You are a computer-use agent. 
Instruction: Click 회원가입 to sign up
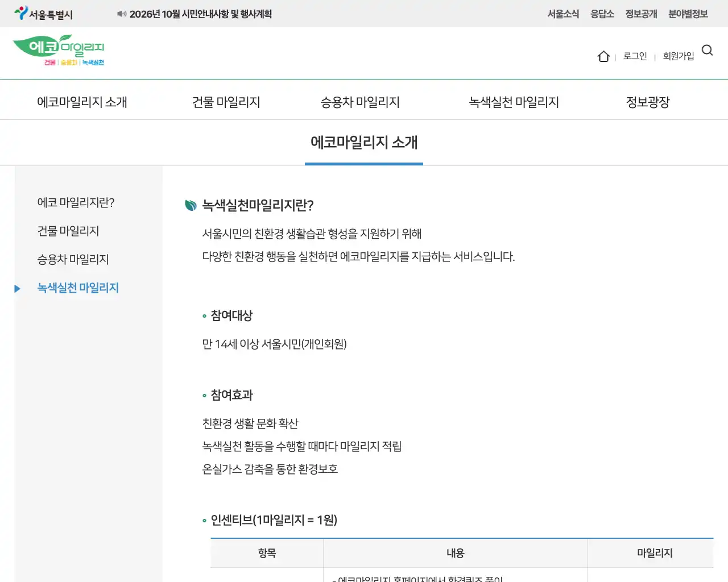679,56
